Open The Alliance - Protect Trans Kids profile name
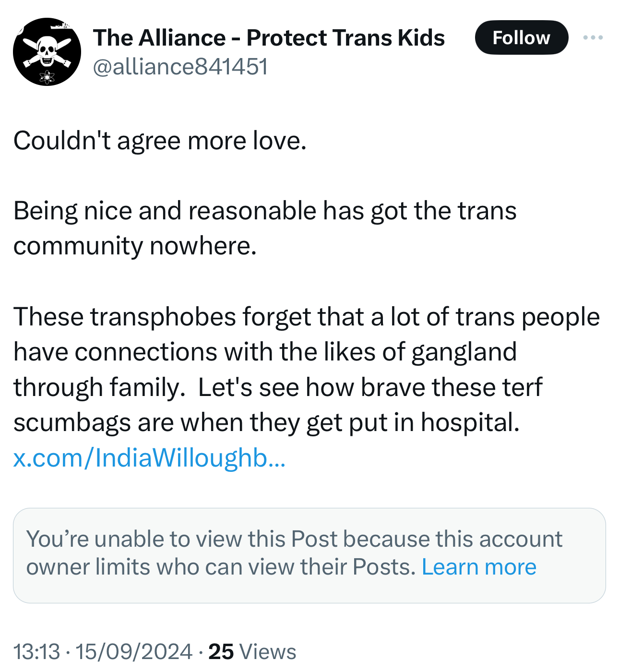The height and width of the screenshot is (672, 619). point(269,37)
